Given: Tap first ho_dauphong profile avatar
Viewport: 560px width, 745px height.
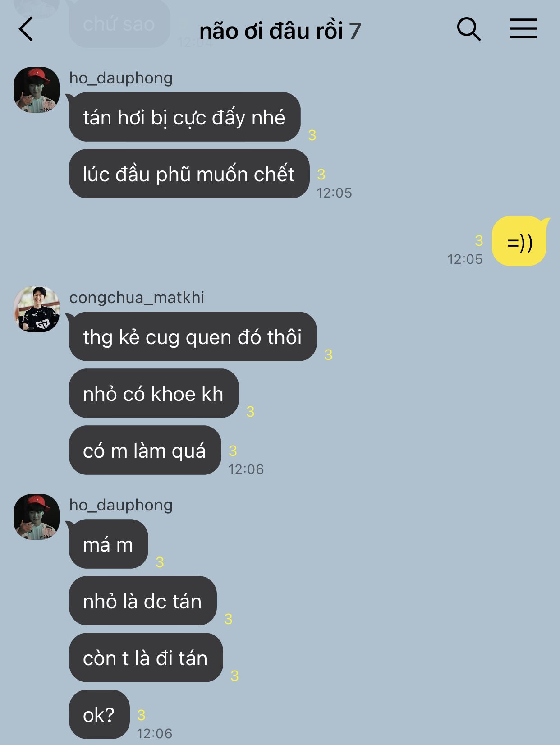Looking at the screenshot, I should pos(37,90).
